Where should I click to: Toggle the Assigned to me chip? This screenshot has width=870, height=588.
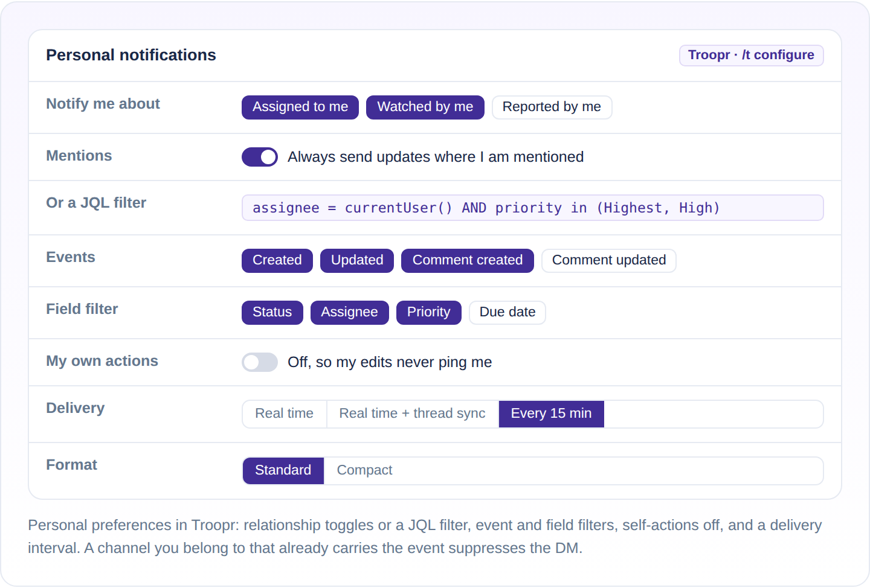[x=300, y=107]
